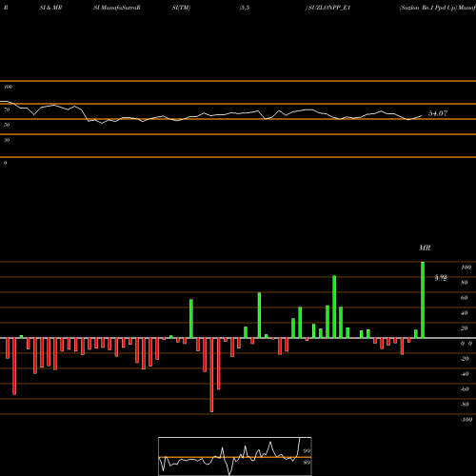
Task: Click the MR axis label -80
Action: [x=465, y=405]
